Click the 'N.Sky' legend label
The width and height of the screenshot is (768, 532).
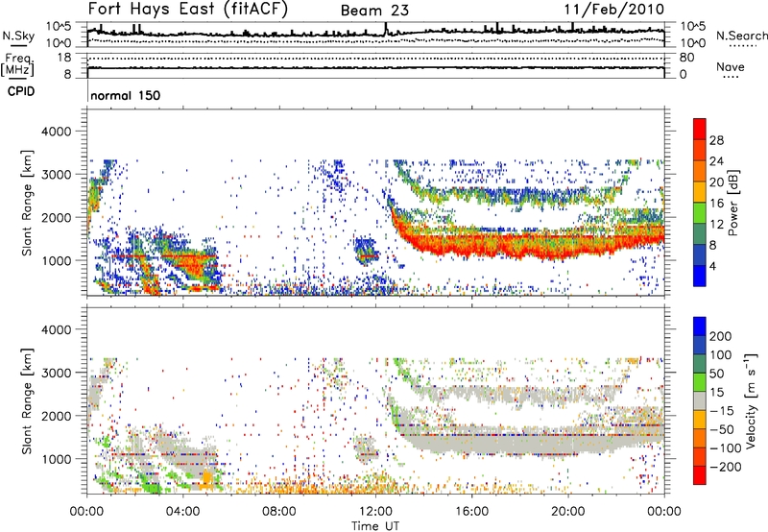pyautogui.click(x=18, y=36)
